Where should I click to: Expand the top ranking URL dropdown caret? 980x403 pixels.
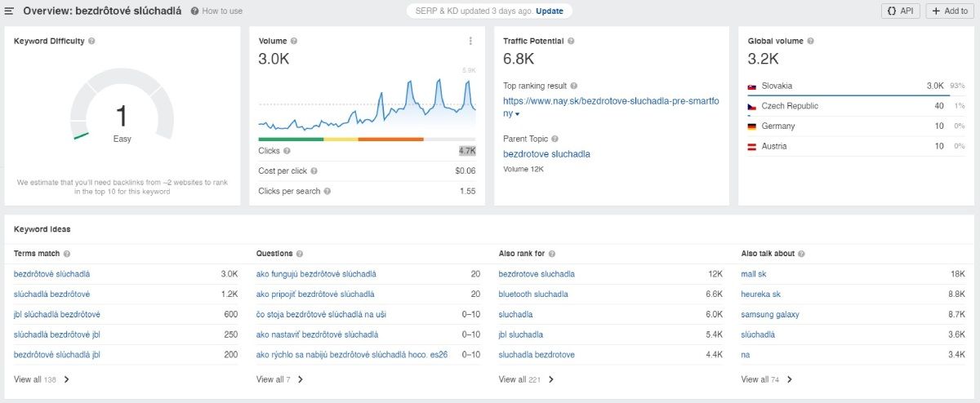tap(517, 114)
